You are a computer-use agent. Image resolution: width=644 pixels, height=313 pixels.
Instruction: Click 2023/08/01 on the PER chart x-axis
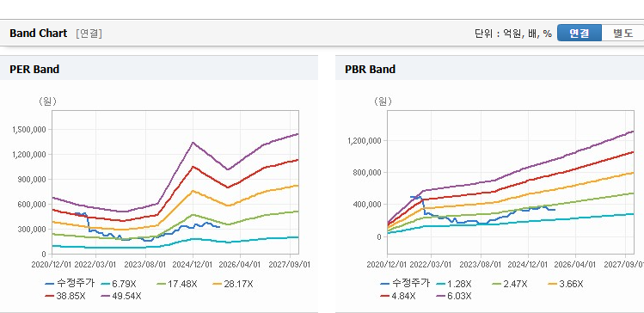145,265
